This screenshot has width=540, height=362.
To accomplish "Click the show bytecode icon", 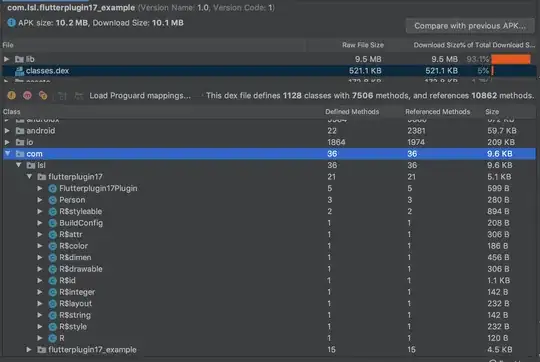I will [x=62, y=96].
